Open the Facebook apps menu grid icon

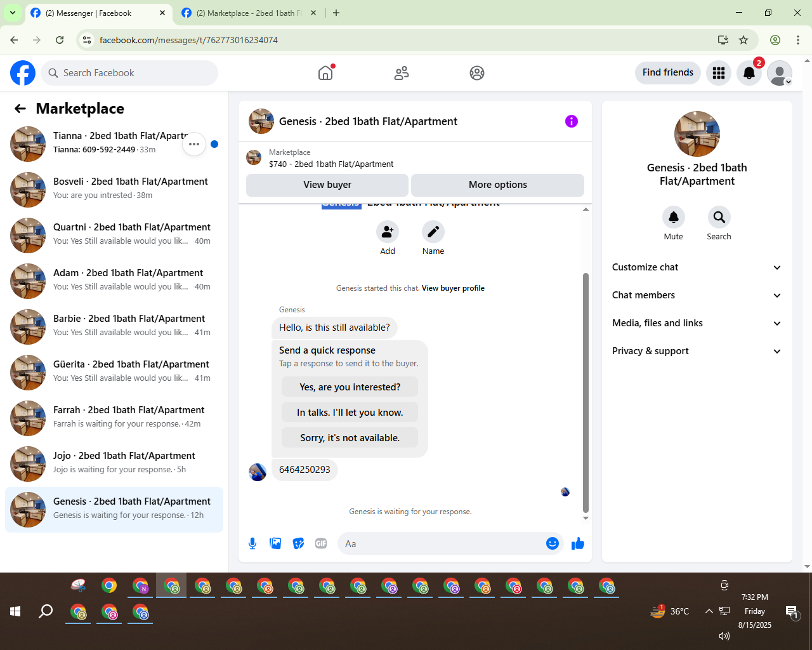pos(719,73)
